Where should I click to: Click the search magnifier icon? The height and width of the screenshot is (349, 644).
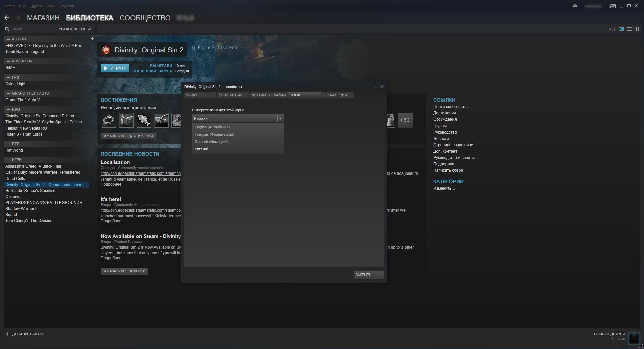[7, 29]
